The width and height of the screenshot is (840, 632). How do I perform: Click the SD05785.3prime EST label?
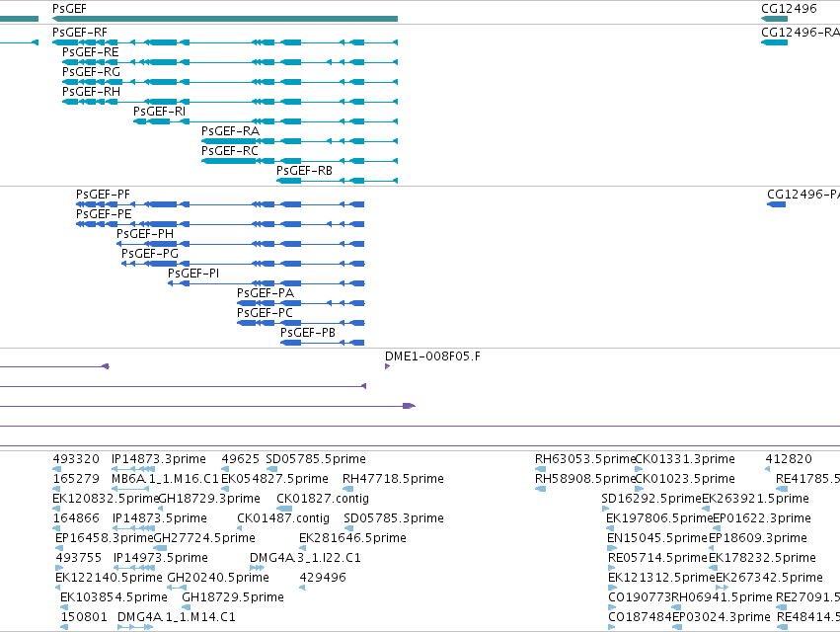[x=394, y=518]
